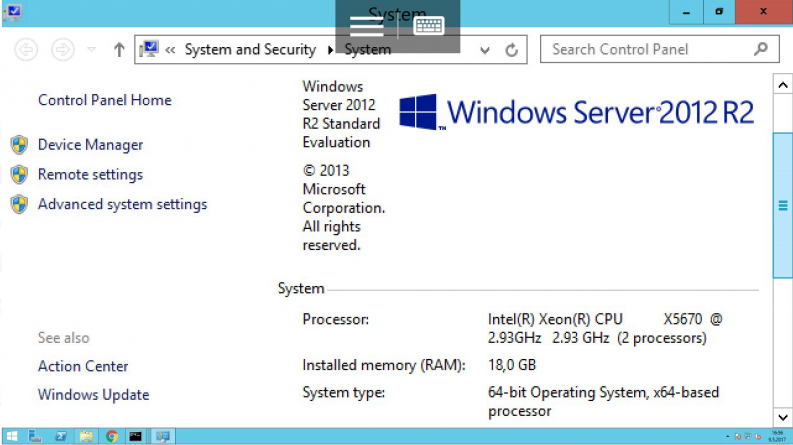Minimize the System window
This screenshot has width=793, height=445.
click(686, 12)
